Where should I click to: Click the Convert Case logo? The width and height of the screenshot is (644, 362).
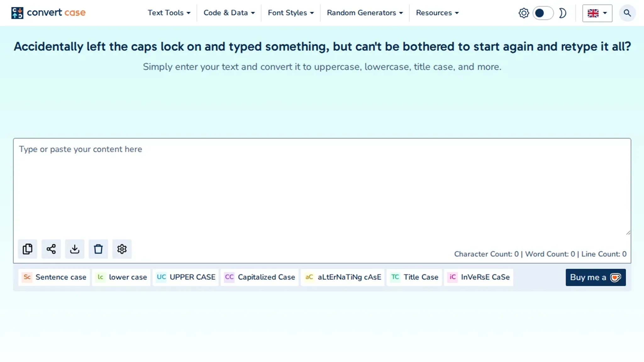click(48, 13)
